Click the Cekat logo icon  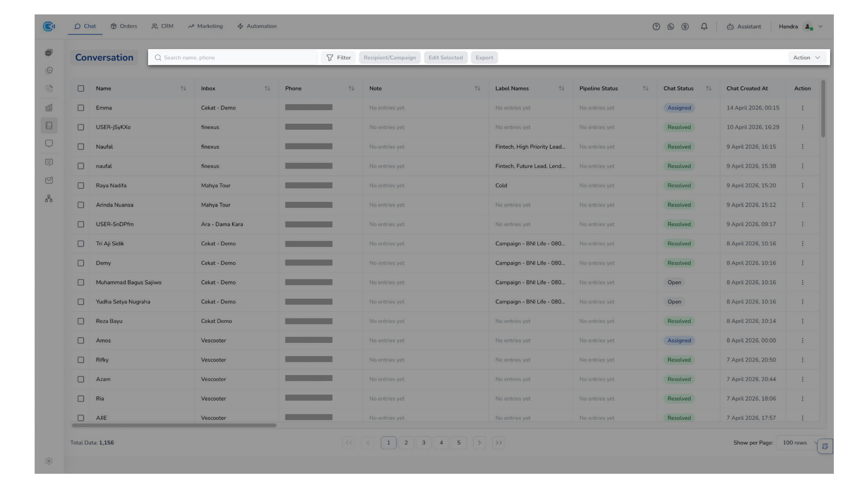click(49, 26)
